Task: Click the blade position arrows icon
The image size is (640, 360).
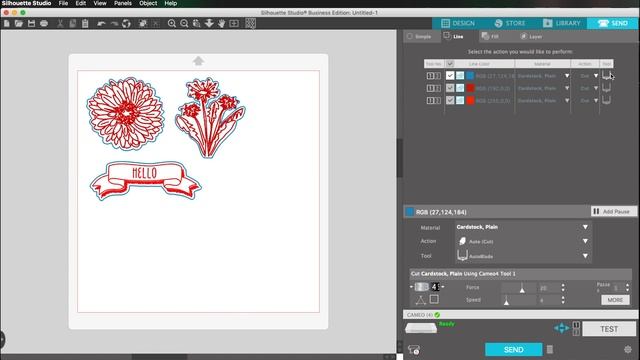Action: pos(562,328)
